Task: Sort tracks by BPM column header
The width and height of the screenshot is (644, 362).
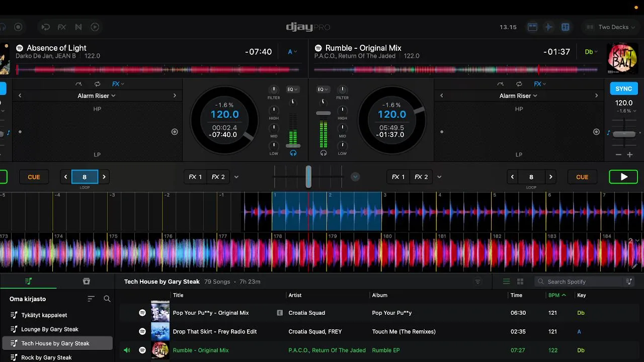Action: point(556,295)
